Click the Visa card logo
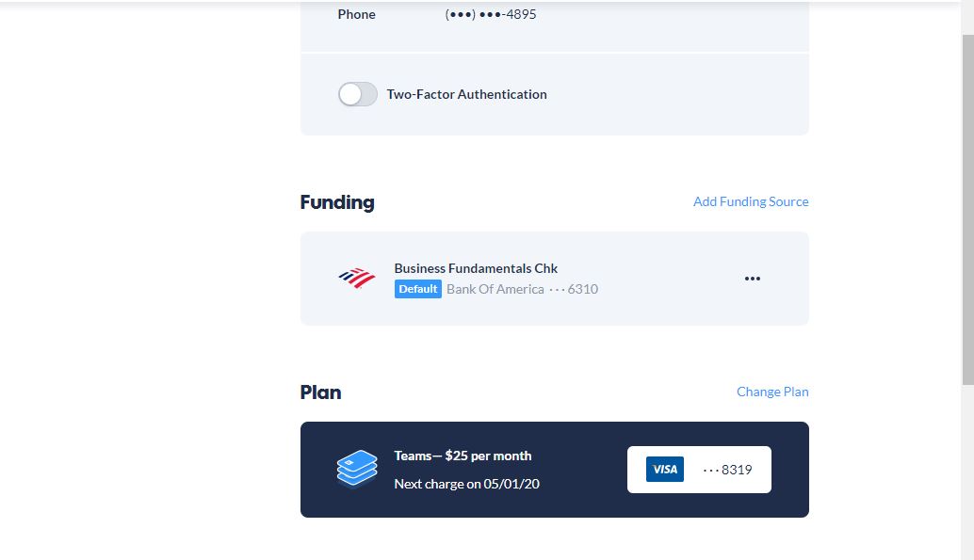This screenshot has width=974, height=560. pyautogui.click(x=664, y=469)
